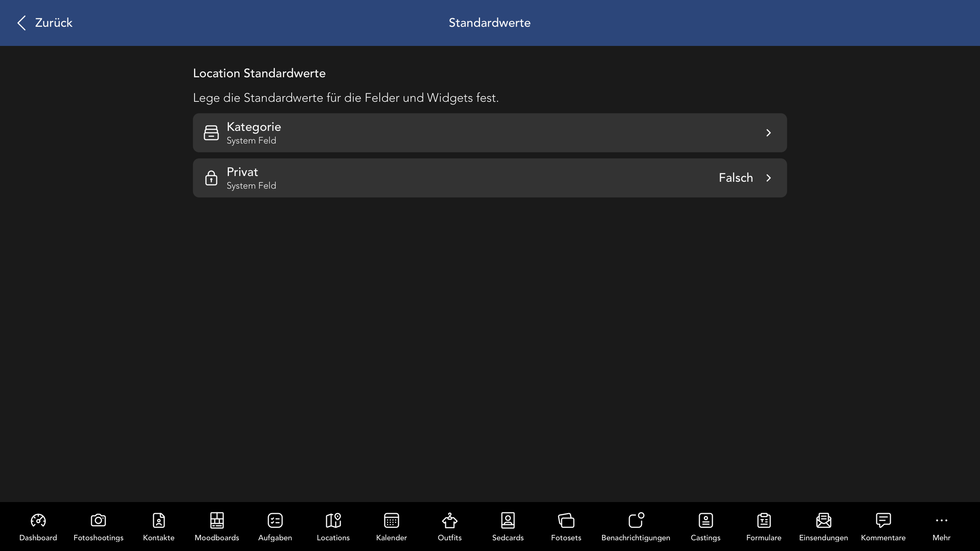Go back with the Zurück arrow icon
This screenshot has height=551, width=980.
click(x=22, y=23)
